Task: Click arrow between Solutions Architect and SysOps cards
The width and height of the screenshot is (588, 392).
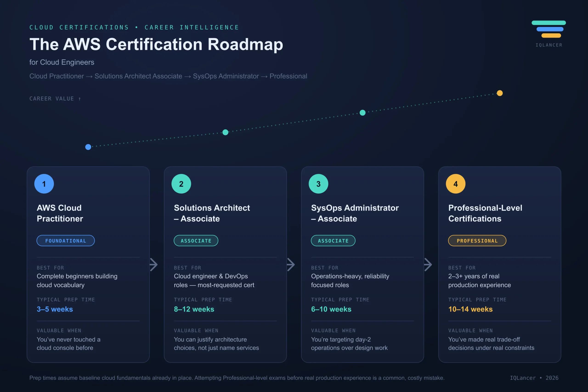Action: [x=291, y=265]
